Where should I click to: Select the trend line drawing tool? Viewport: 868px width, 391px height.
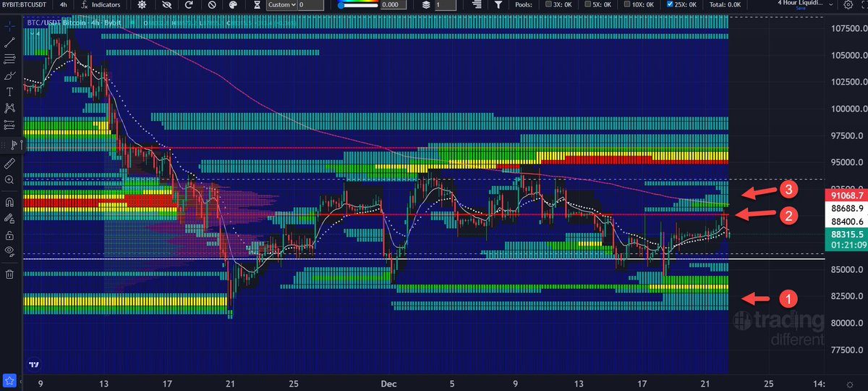[x=9, y=42]
